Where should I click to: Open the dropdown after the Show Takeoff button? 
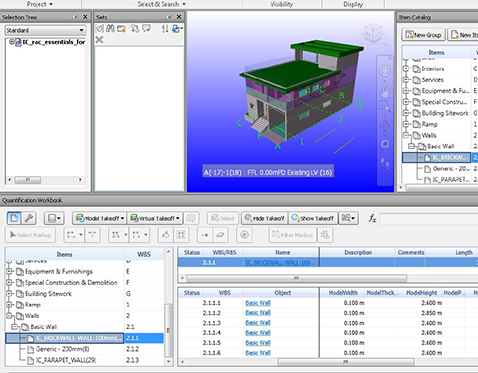coord(348,218)
